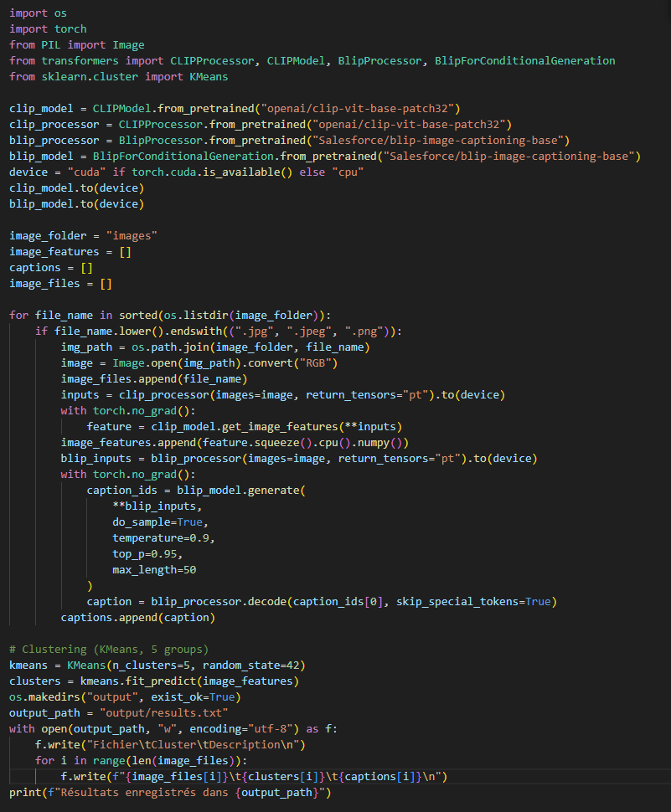The image size is (671, 812).
Task: Click 'clip_model.get_image_features(**inputs)'
Action: coord(276,427)
